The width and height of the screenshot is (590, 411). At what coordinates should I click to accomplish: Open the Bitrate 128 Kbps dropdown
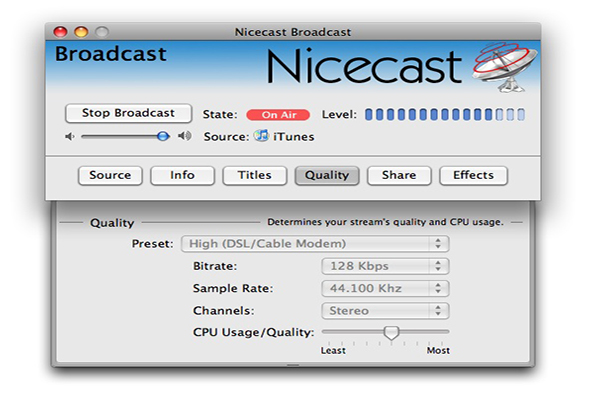[x=385, y=266]
